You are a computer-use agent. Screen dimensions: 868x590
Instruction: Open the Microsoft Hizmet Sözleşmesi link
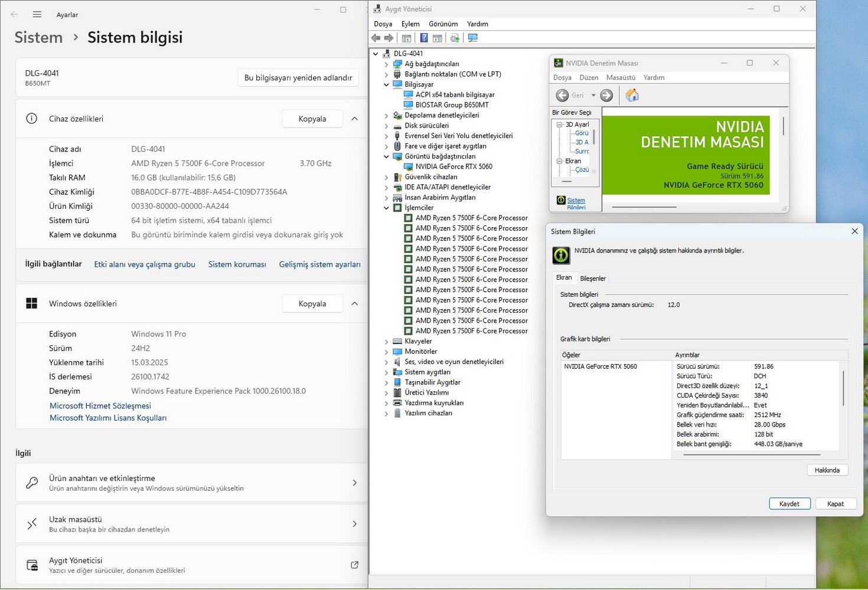[100, 406]
